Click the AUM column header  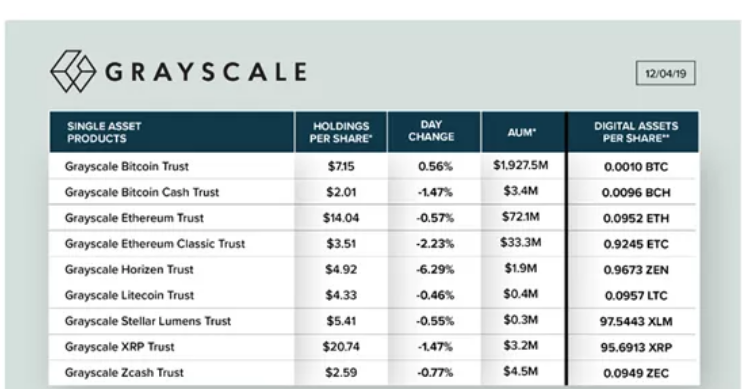(523, 132)
